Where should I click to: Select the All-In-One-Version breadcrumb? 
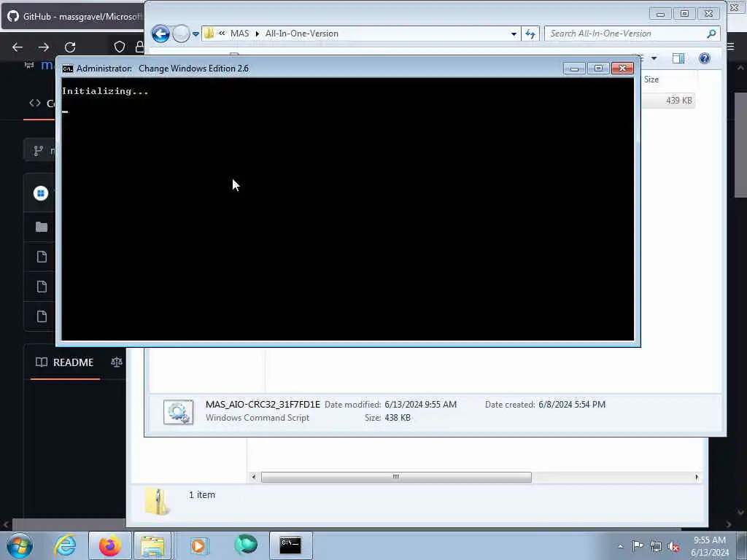(x=301, y=34)
